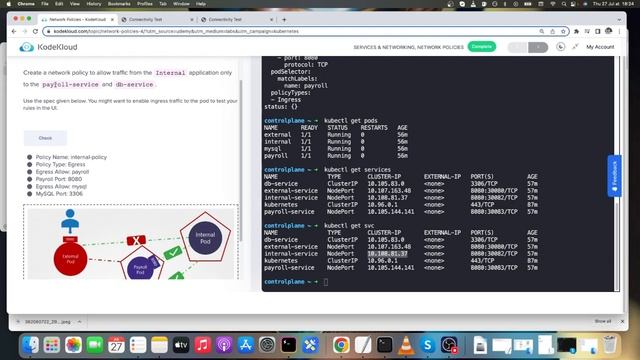Go to the next question button

pyautogui.click(x=538, y=47)
